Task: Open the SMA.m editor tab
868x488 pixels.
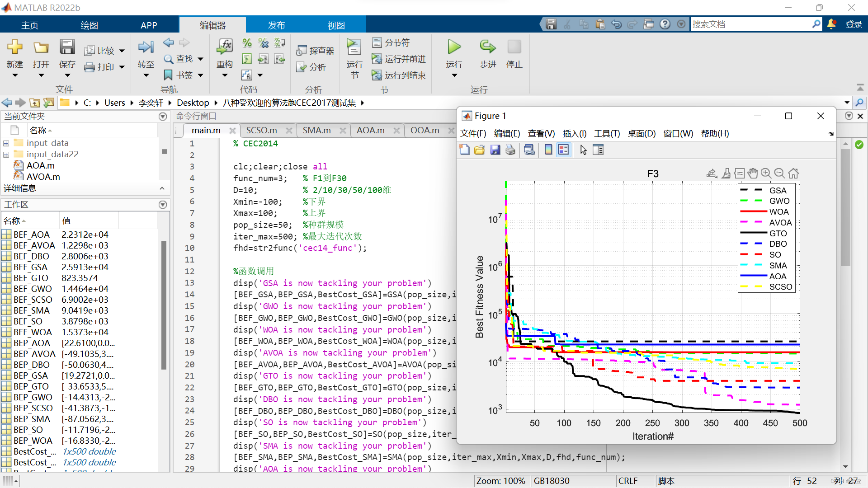Action: click(x=316, y=130)
